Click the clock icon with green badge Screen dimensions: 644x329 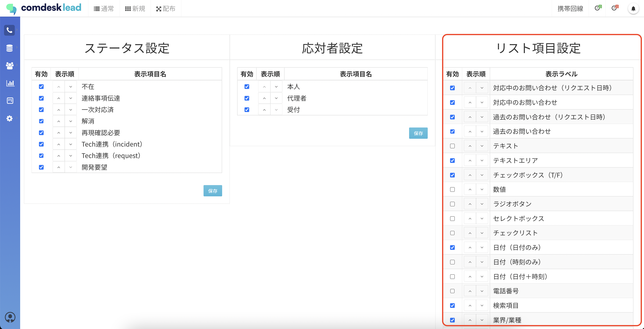597,8
